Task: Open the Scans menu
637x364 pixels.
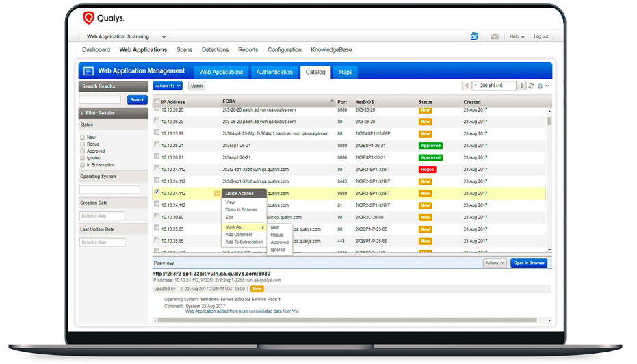Action: click(x=185, y=50)
